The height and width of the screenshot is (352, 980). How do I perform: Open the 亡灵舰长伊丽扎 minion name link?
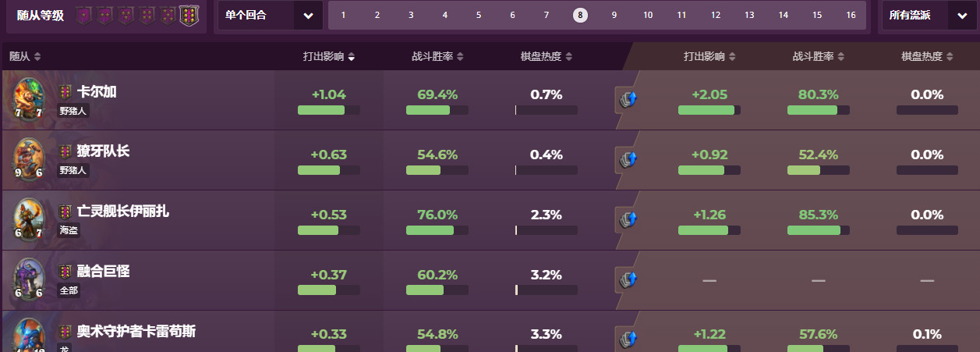[x=122, y=211]
